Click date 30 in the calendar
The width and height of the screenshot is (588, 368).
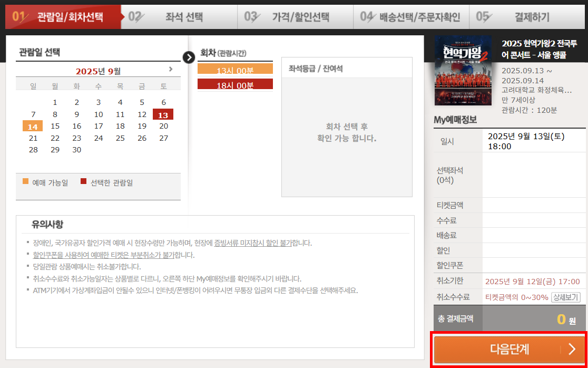(77, 150)
